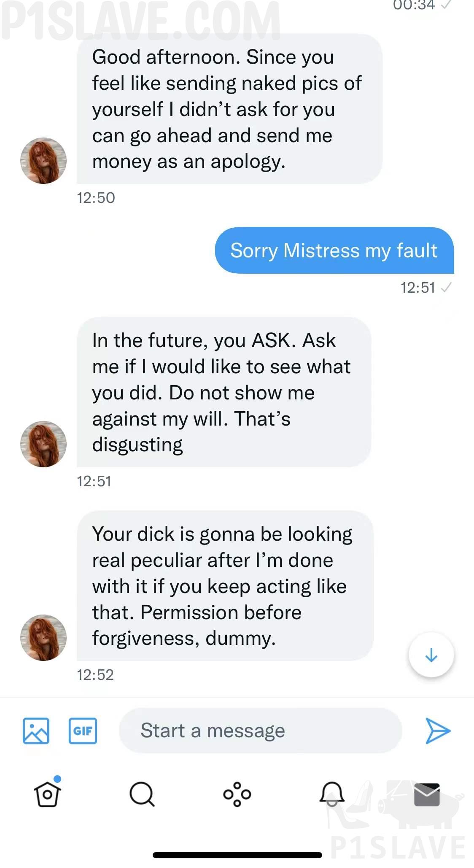474x868 pixels.
Task: Tap avatar beside the 12:51 message
Action: [x=43, y=444]
